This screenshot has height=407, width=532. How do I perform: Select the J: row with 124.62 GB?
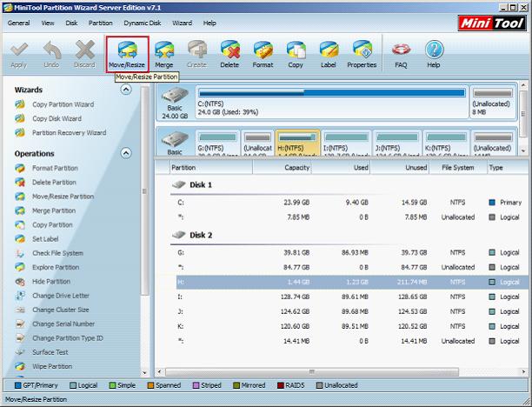352,311
